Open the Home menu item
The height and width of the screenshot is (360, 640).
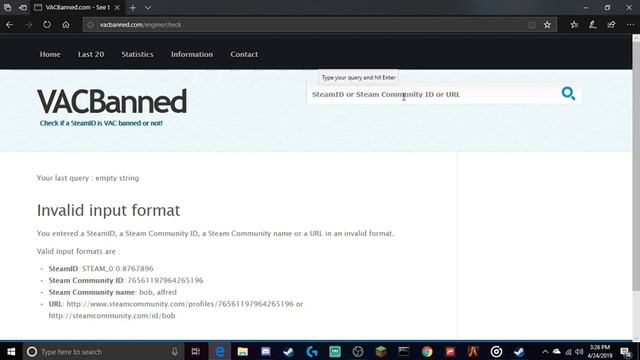tap(50, 54)
